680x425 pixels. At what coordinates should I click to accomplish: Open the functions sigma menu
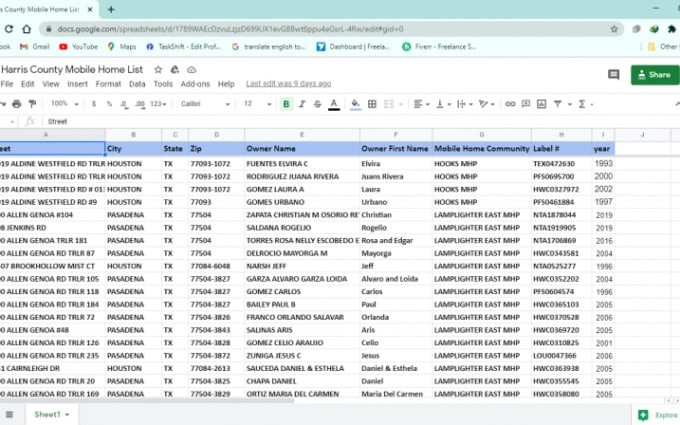[x=582, y=104]
